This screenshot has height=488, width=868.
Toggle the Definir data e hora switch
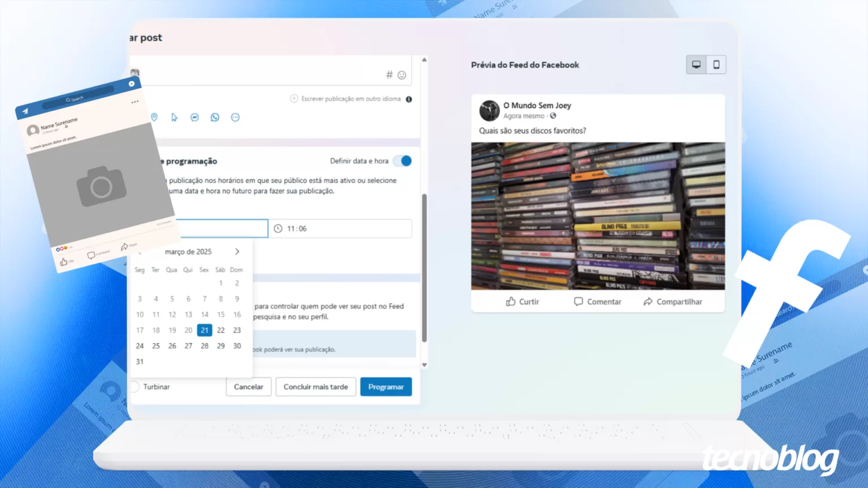pyautogui.click(x=402, y=161)
